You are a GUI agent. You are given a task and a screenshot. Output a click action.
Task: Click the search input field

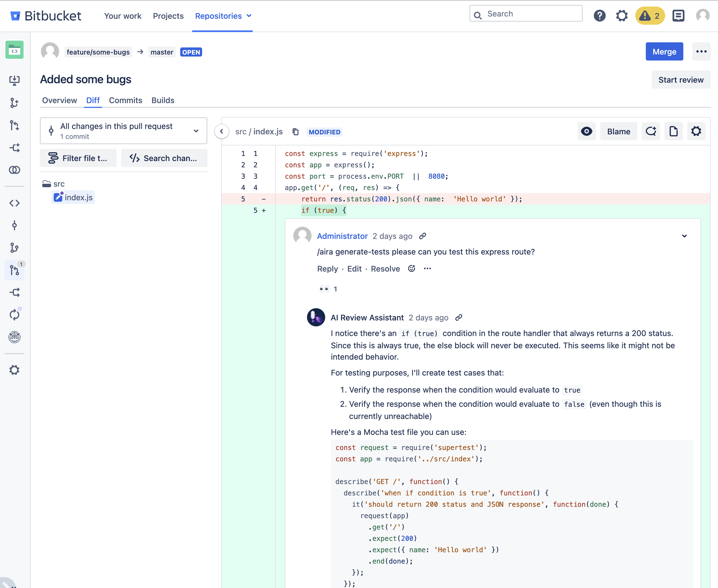525,14
